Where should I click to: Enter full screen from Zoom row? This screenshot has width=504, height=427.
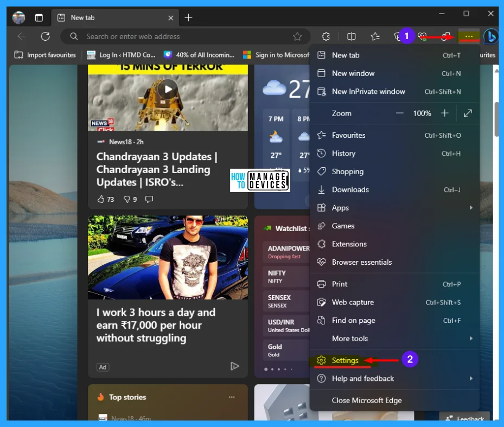point(468,113)
